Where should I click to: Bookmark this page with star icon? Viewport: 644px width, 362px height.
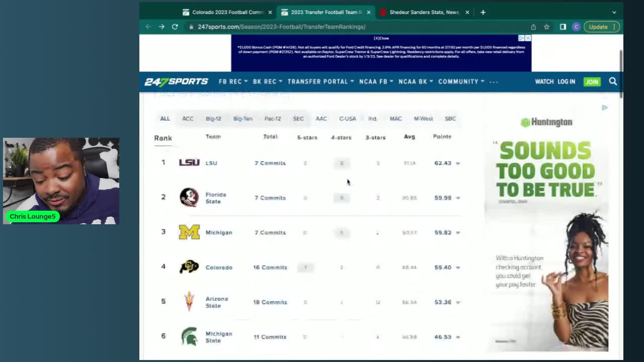coord(546,27)
